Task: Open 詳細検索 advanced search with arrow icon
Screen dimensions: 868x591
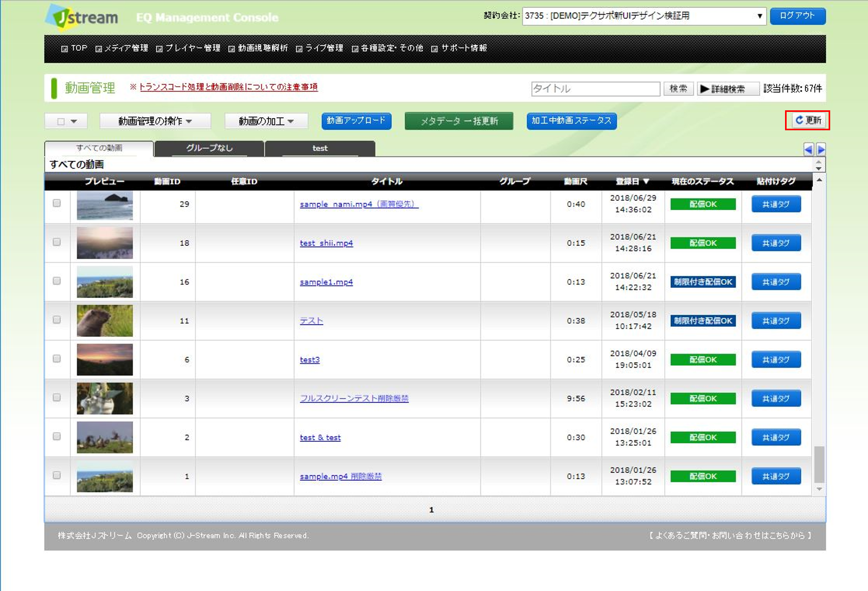Action: pos(728,89)
